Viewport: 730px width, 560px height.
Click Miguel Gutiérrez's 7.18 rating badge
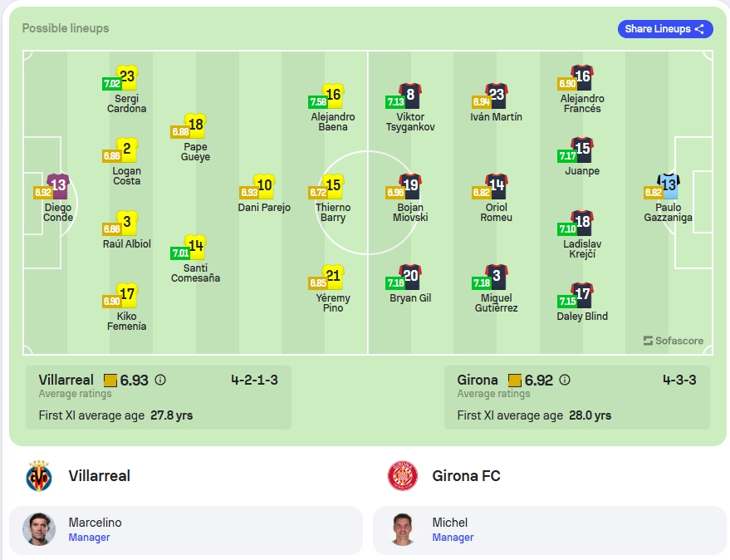482,282
